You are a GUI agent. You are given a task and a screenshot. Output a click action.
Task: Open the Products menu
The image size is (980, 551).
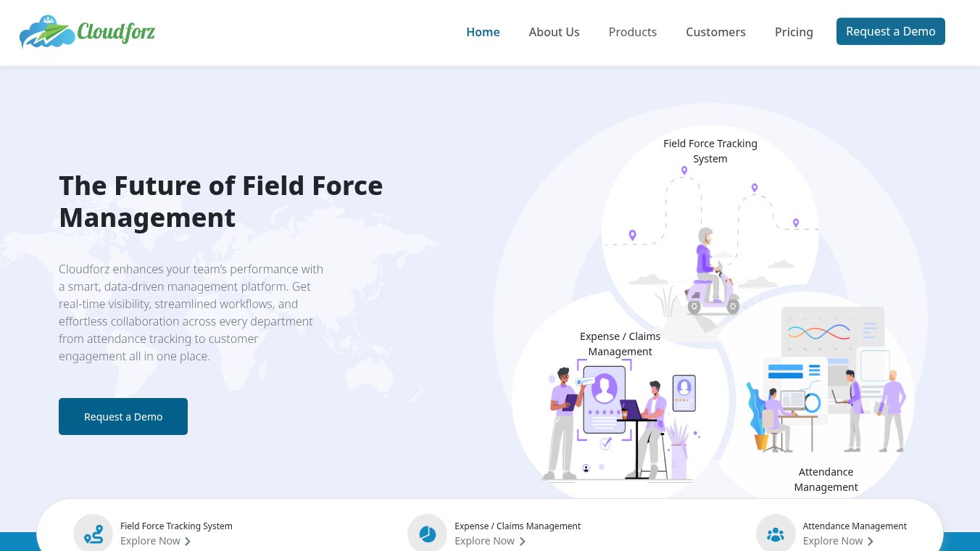pyautogui.click(x=633, y=32)
